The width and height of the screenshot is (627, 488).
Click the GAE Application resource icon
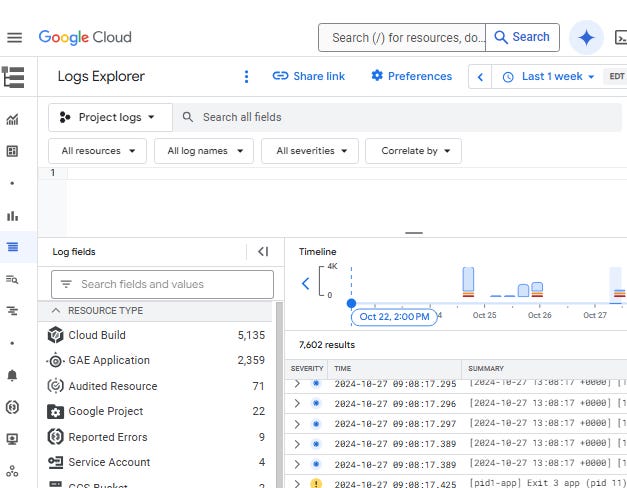click(x=56, y=361)
